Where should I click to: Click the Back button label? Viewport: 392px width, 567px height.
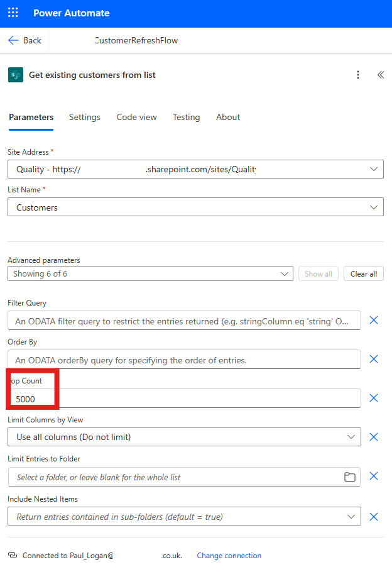coord(33,40)
